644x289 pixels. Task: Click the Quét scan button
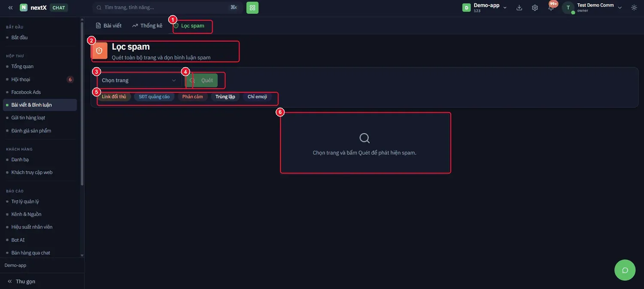(x=201, y=80)
